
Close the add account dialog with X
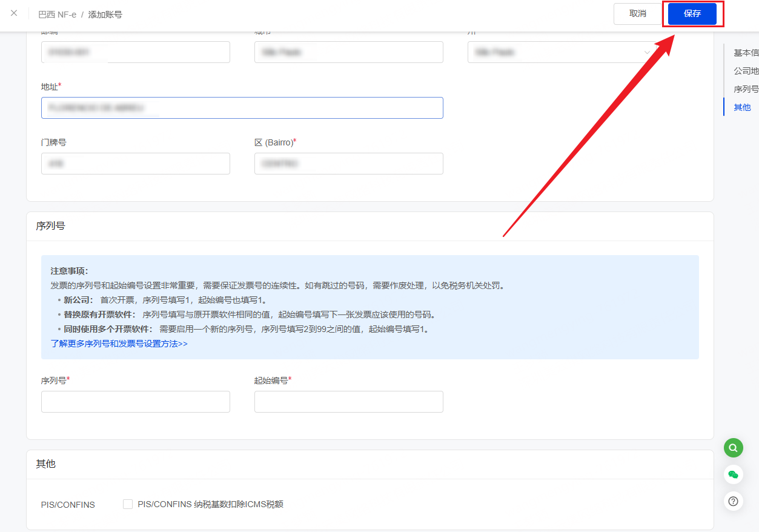point(14,13)
